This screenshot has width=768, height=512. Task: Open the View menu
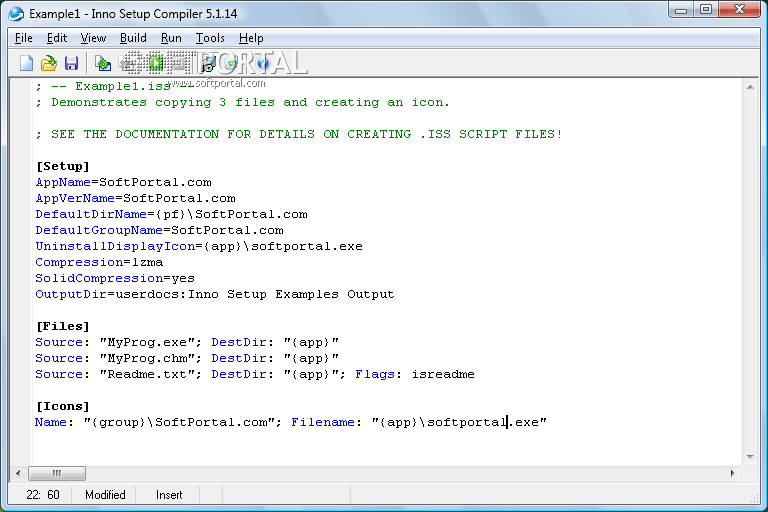93,38
